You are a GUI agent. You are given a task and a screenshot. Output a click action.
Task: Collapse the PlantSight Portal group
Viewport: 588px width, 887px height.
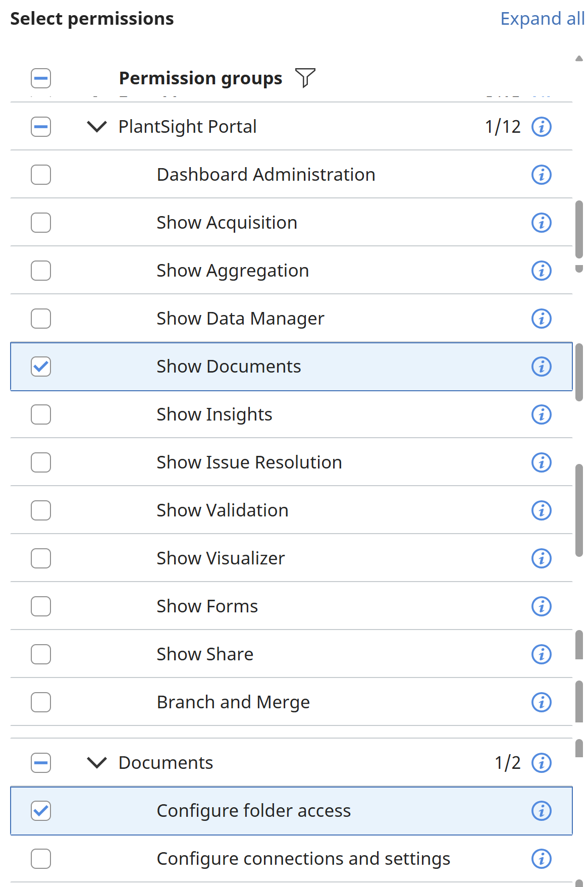point(96,127)
